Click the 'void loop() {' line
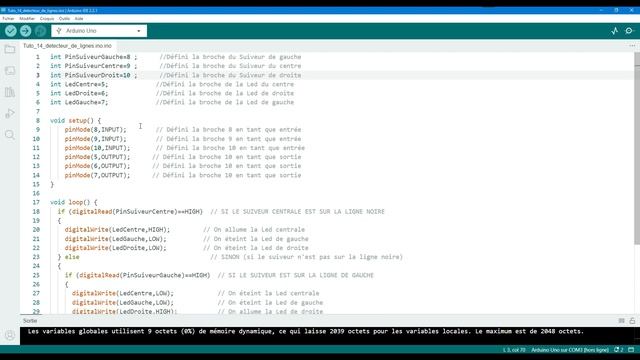This screenshot has height=360, width=640. coord(74,202)
